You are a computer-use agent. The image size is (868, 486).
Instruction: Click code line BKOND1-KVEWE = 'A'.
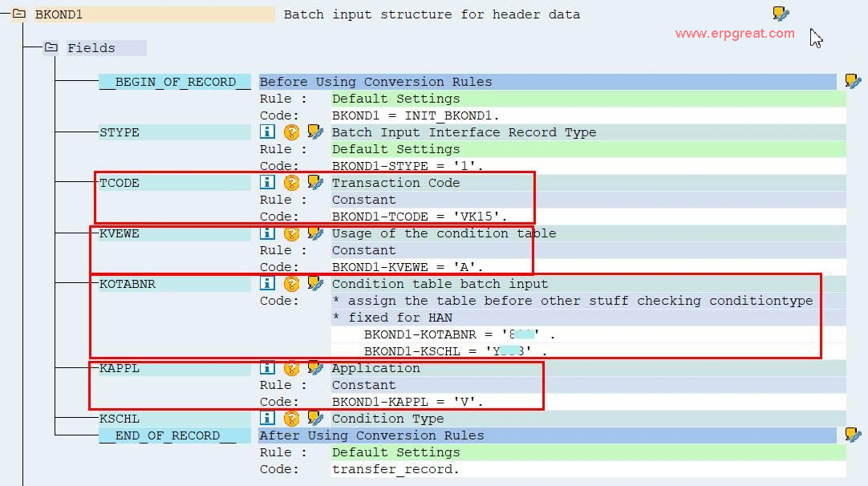408,267
